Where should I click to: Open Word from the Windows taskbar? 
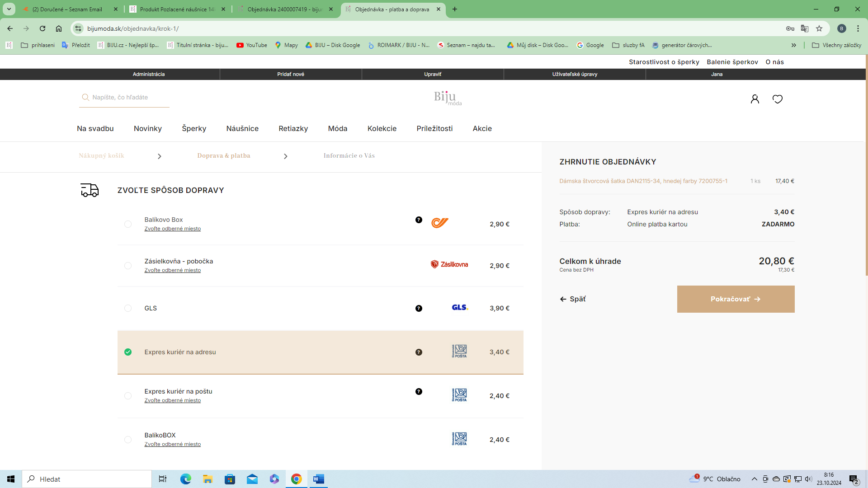coord(318,479)
